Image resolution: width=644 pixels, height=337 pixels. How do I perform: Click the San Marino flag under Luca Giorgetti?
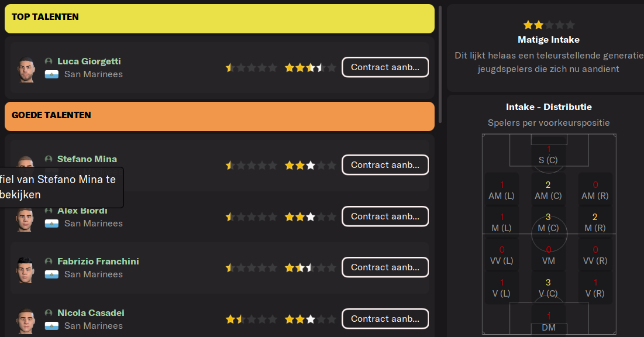pos(51,74)
